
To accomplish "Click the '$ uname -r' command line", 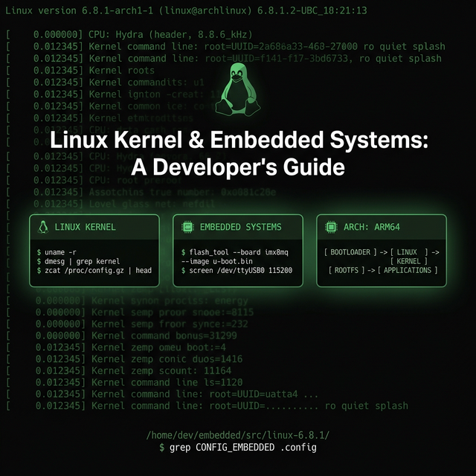I will pyautogui.click(x=57, y=252).
